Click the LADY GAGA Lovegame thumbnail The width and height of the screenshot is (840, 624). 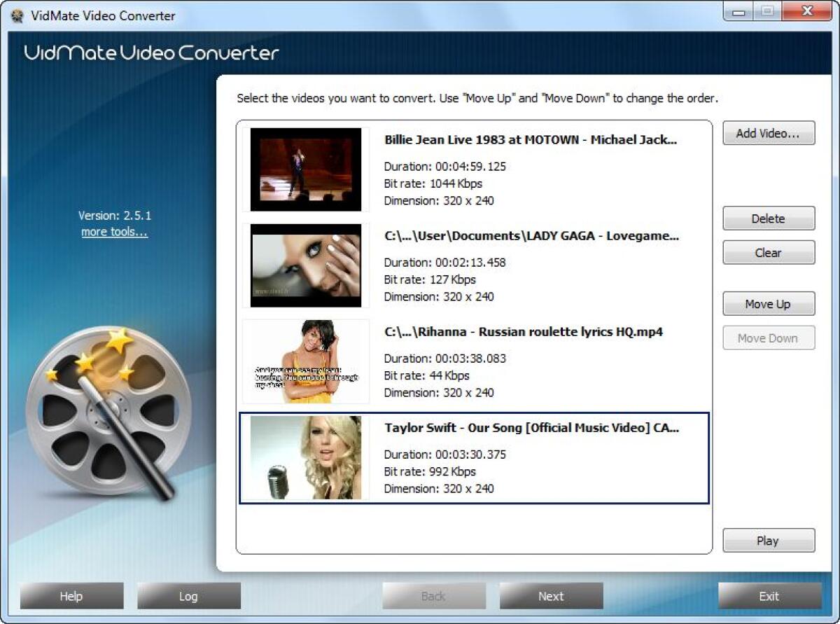pyautogui.click(x=304, y=265)
